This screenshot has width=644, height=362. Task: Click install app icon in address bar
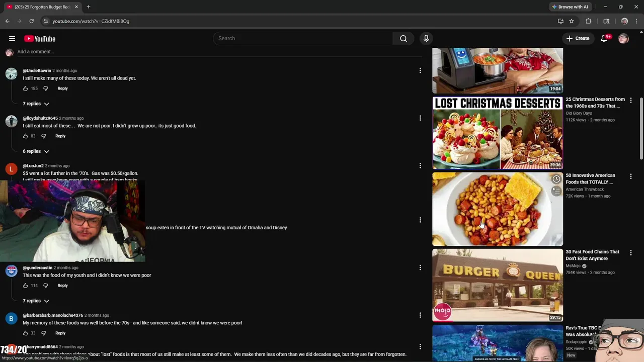tap(560, 21)
